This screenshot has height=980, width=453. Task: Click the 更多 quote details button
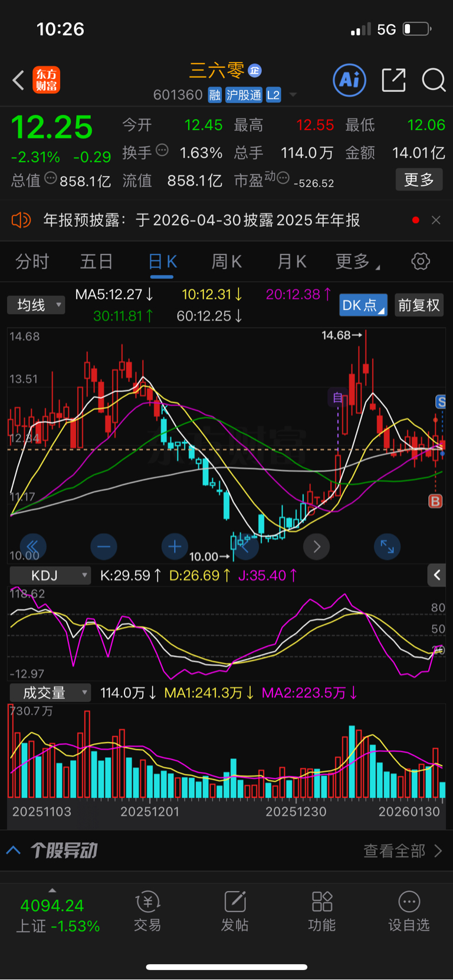click(419, 180)
